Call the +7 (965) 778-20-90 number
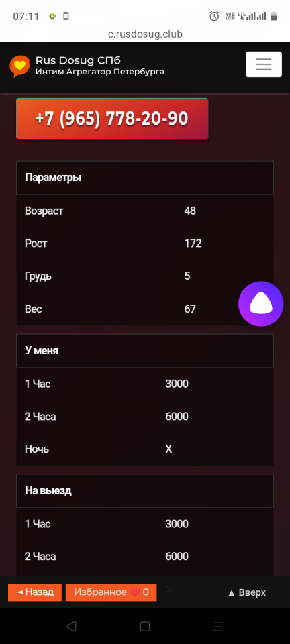 (x=112, y=119)
